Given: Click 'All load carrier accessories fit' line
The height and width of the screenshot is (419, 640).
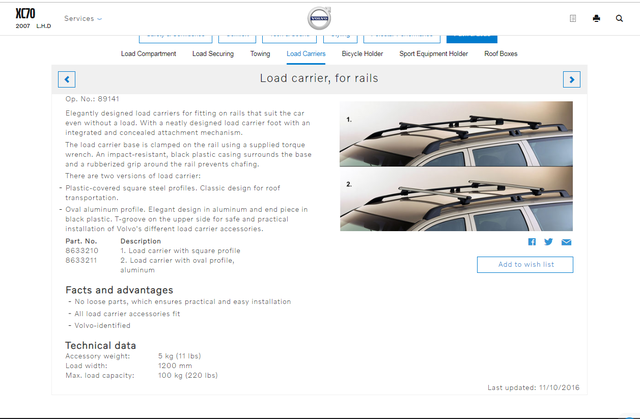Looking at the screenshot, I should 127,314.
